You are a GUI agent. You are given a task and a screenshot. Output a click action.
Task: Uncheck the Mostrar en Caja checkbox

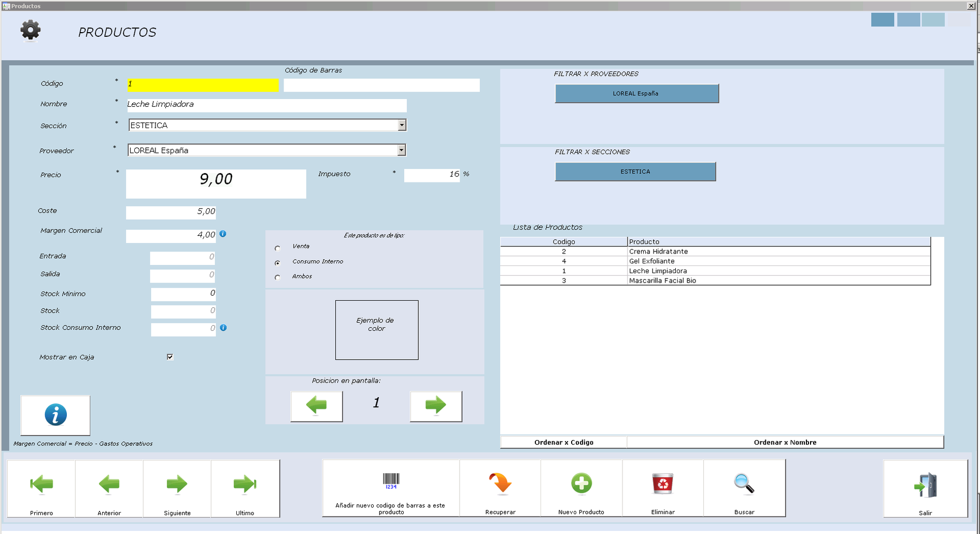pyautogui.click(x=170, y=357)
